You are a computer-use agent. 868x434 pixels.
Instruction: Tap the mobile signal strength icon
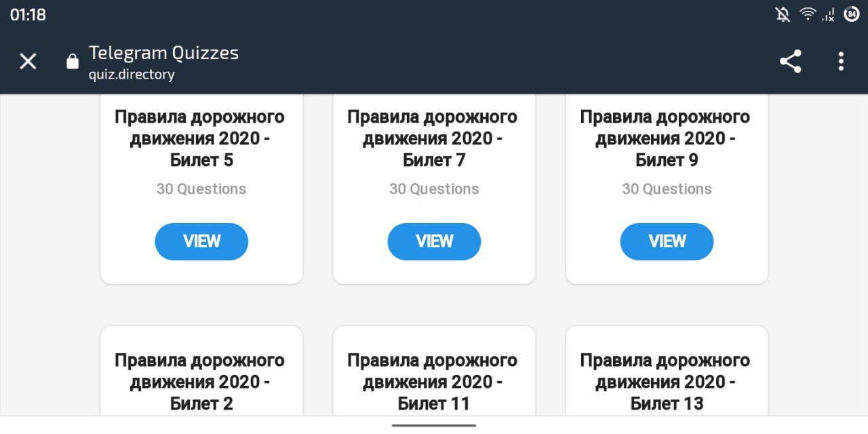coord(829,14)
